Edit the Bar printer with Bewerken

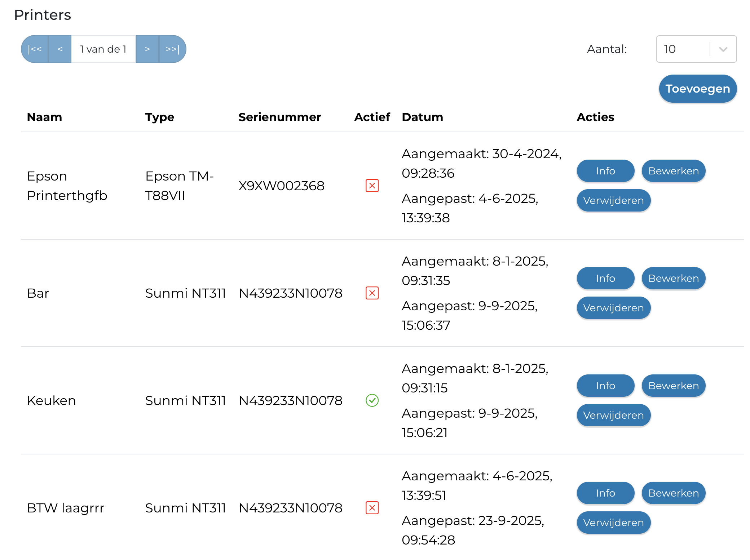click(673, 278)
